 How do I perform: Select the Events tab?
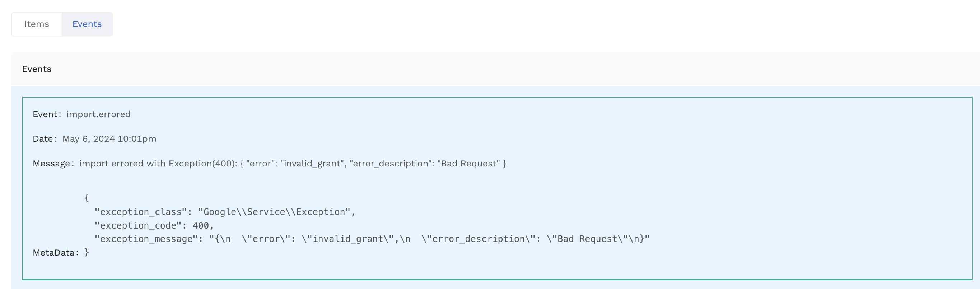click(x=87, y=24)
